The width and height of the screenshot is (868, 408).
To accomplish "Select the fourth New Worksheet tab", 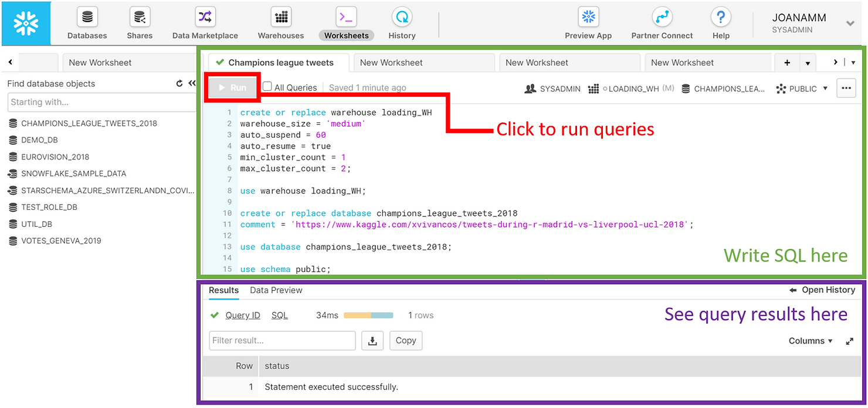I will (708, 63).
